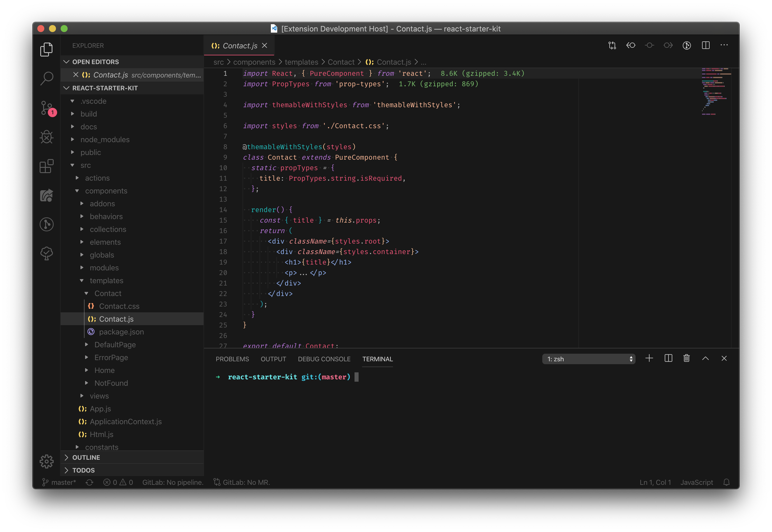Viewport: 772px width, 532px height.
Task: Open previous revision arrow icon
Action: 631,45
